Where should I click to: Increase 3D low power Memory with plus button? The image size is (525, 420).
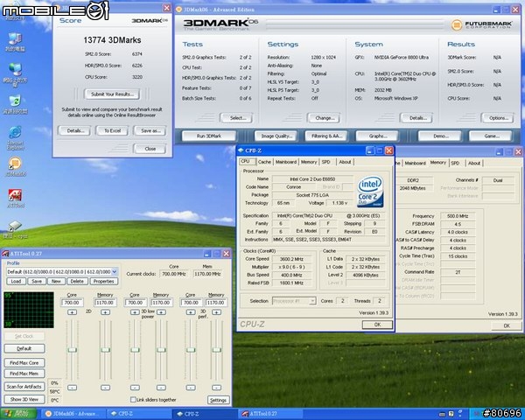(x=161, y=312)
